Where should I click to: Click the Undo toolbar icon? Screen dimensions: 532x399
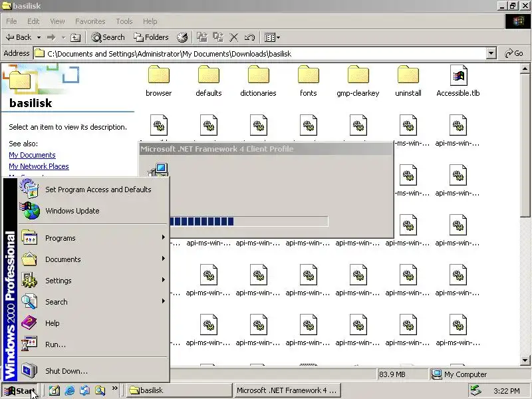tap(250, 37)
